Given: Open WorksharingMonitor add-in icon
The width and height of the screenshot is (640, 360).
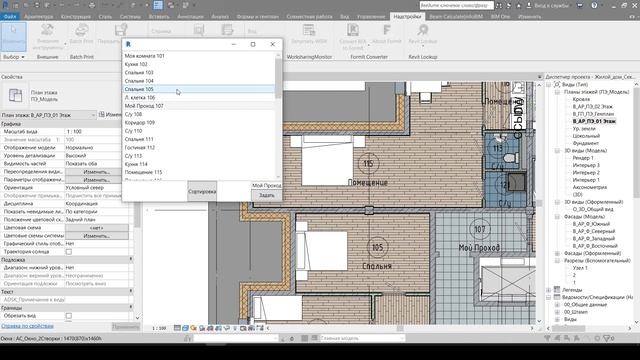Looking at the screenshot, I should click(x=309, y=31).
